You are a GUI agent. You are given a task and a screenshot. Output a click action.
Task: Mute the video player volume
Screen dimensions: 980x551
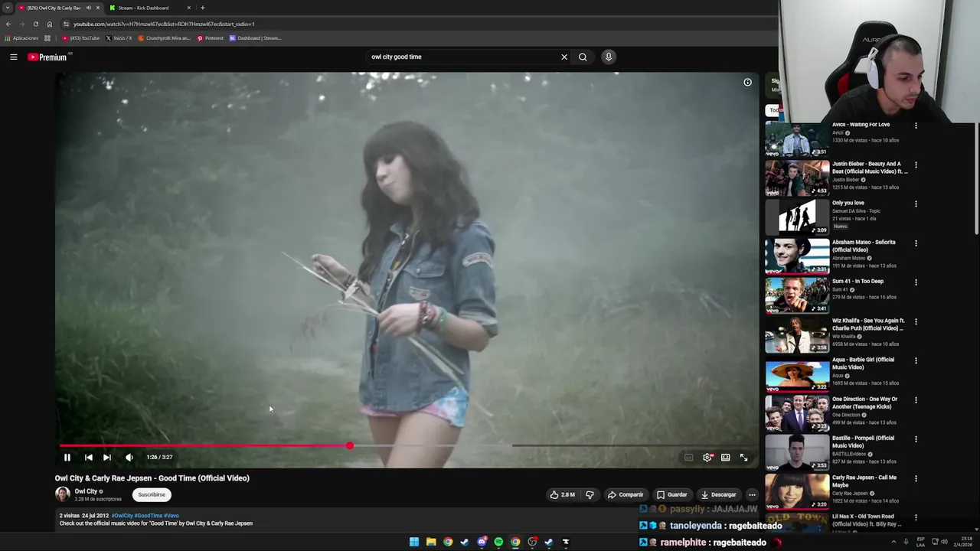tap(129, 457)
